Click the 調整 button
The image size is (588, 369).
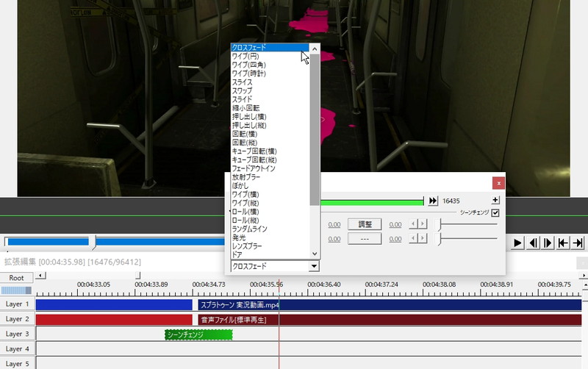tap(365, 224)
